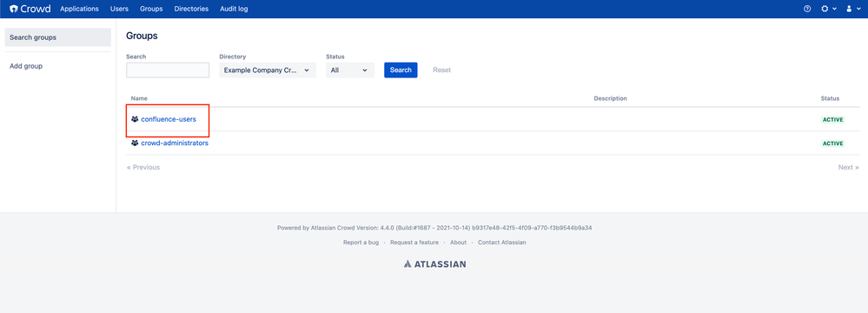Click the Groups page heading
The width and height of the screenshot is (868, 313).
tap(142, 36)
